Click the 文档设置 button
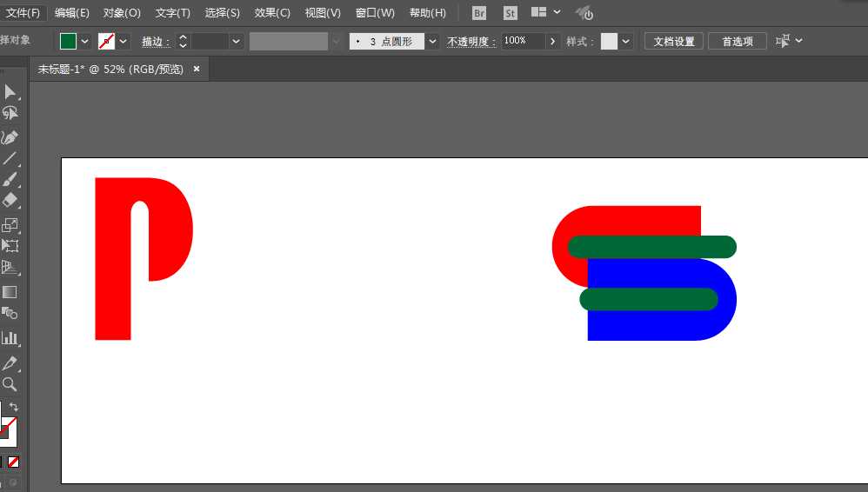 point(674,41)
